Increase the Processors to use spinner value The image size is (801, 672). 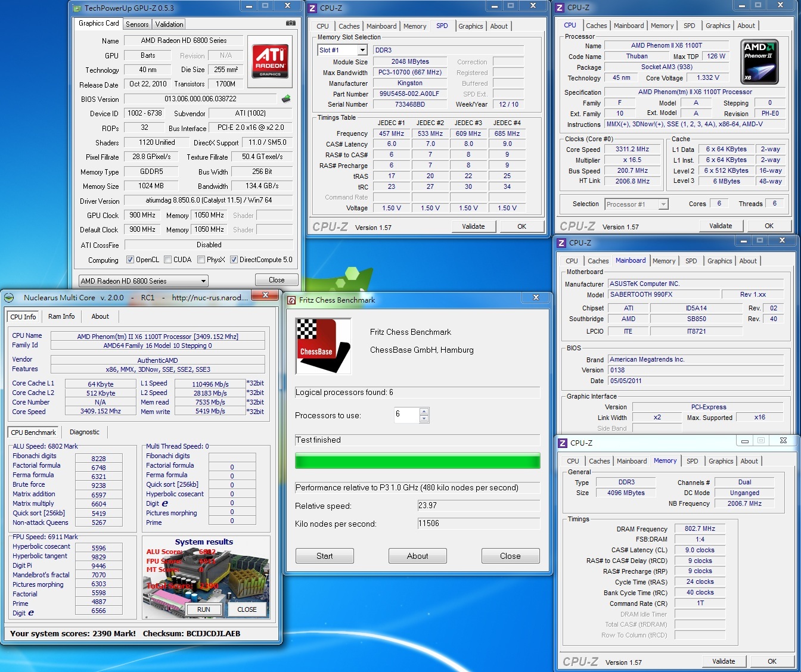[424, 411]
